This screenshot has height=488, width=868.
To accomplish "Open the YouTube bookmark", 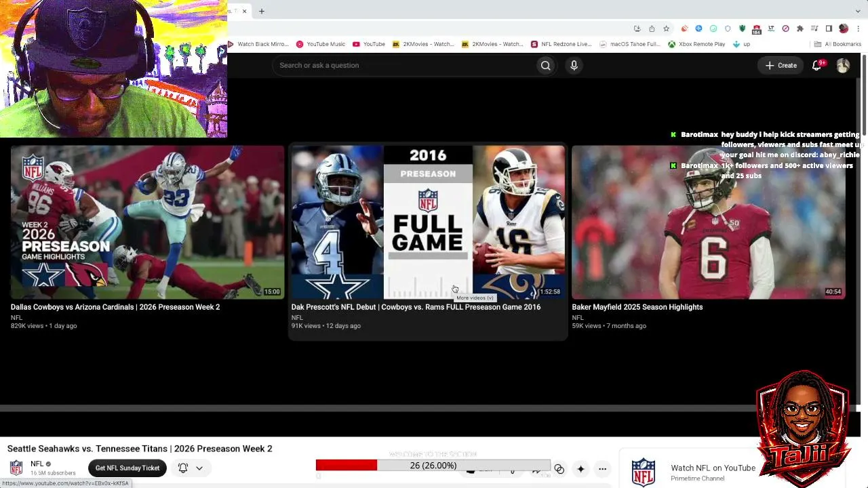I will [x=369, y=44].
